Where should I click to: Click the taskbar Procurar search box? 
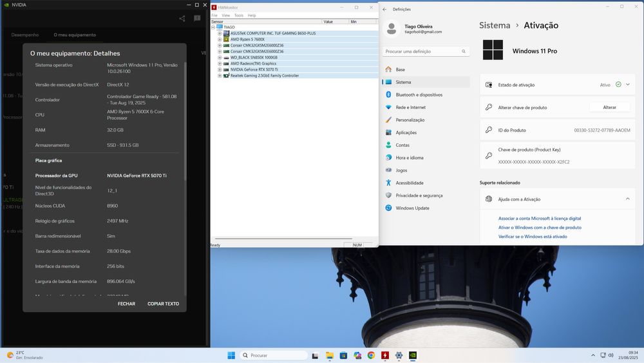[273, 355]
